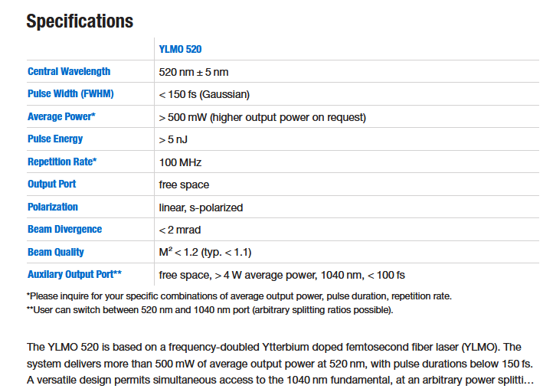Viewport: 553px width, 392px height.
Task: Click the M² < 1.2 beam quality value
Action: pos(205,252)
